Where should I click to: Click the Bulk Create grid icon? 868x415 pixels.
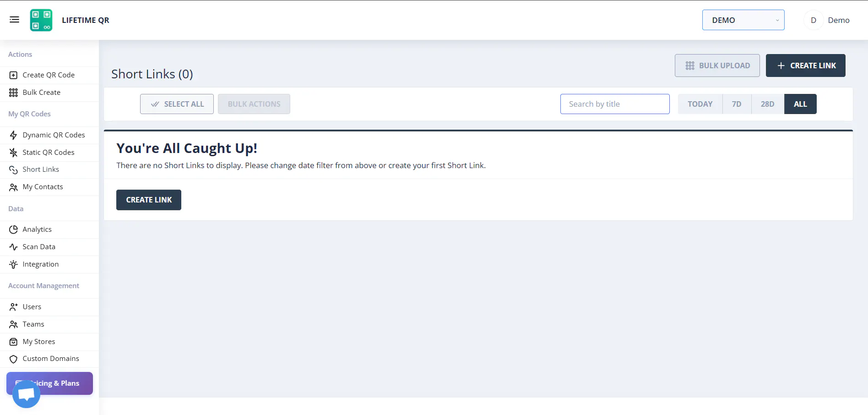(13, 93)
